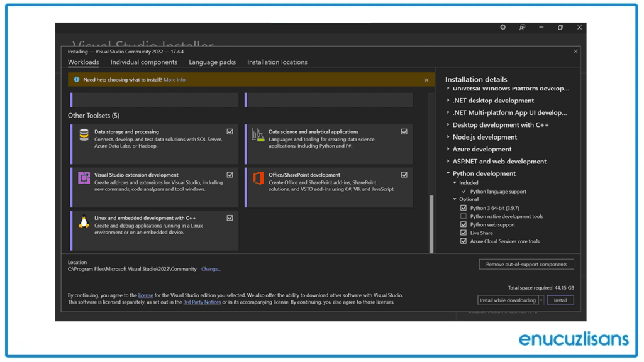Open the feedback icon in the title bar
The height and width of the screenshot is (362, 644).
[522, 27]
